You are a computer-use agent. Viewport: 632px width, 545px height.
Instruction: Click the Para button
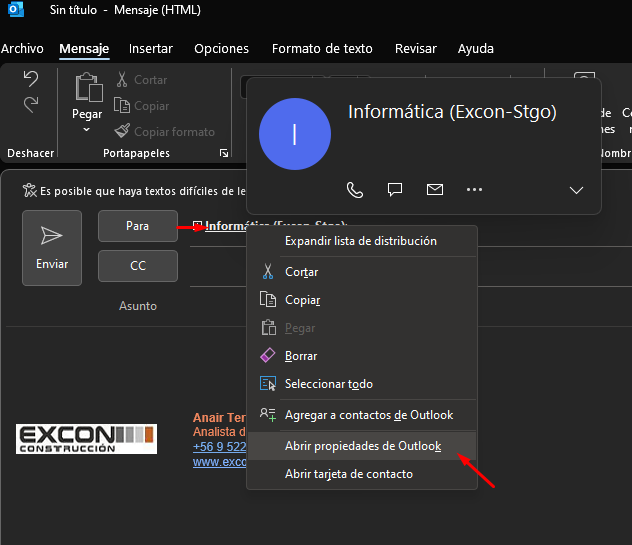(x=138, y=226)
